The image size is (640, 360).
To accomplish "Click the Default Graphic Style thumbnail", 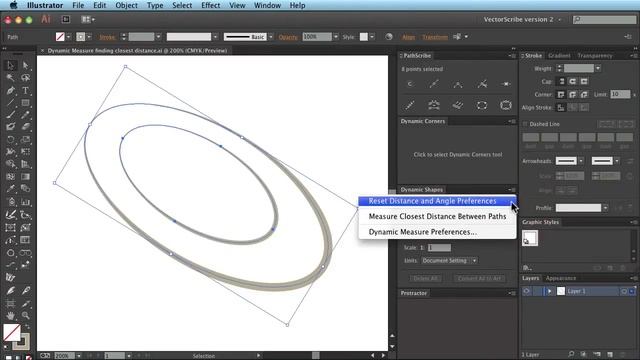I will coord(530,238).
